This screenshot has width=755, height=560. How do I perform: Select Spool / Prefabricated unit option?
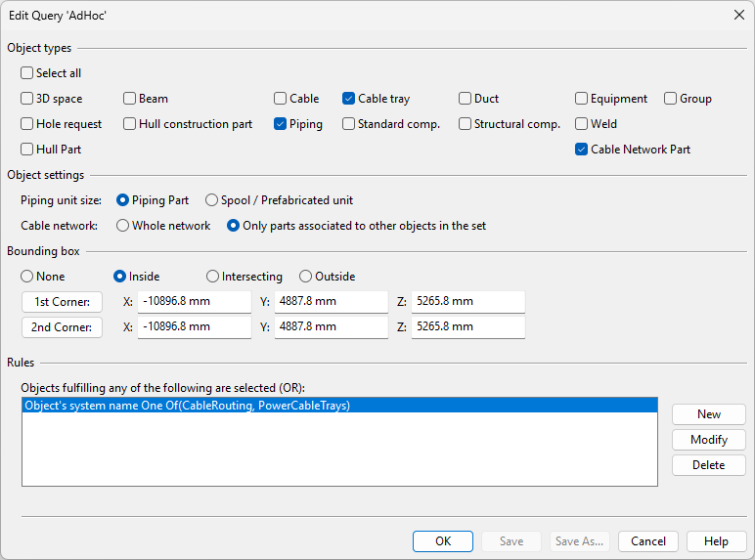pyautogui.click(x=212, y=200)
